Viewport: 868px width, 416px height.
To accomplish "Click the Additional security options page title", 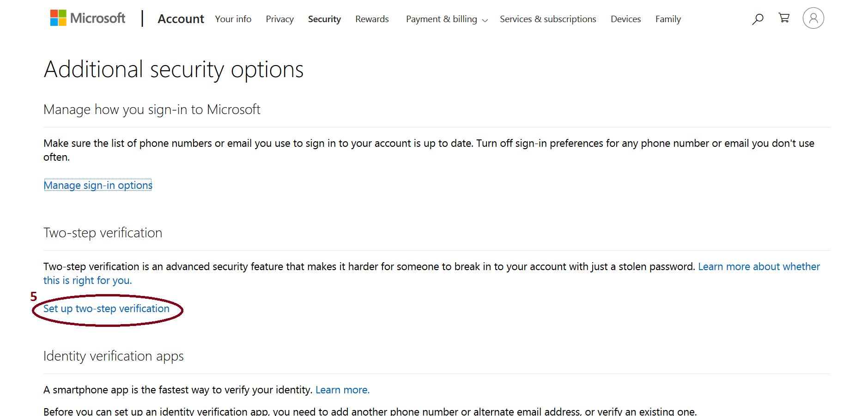I will (x=174, y=70).
